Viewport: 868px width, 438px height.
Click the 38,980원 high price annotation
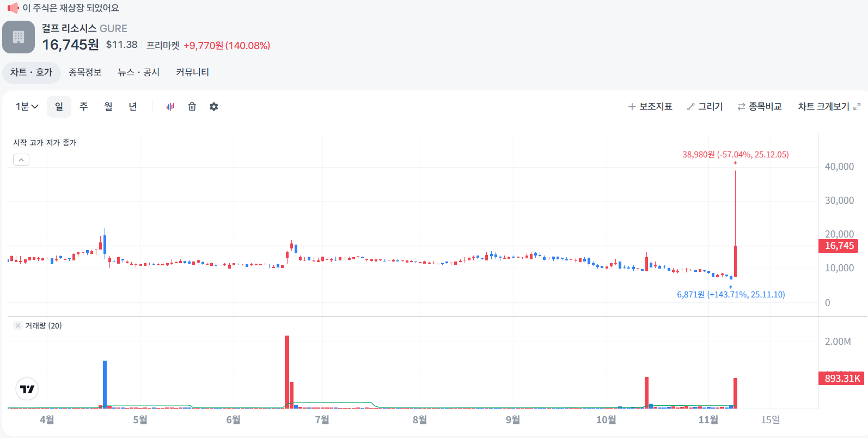[735, 155]
